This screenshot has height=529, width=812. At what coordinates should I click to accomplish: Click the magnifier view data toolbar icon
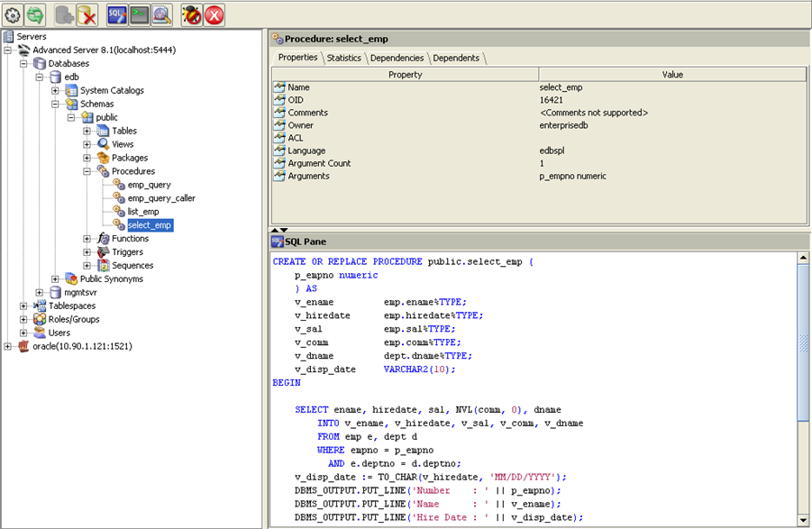161,14
